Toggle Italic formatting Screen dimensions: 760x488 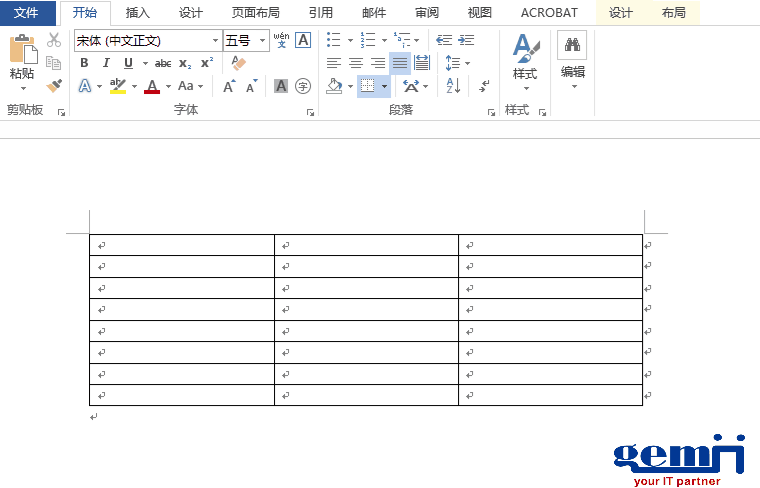[106, 63]
